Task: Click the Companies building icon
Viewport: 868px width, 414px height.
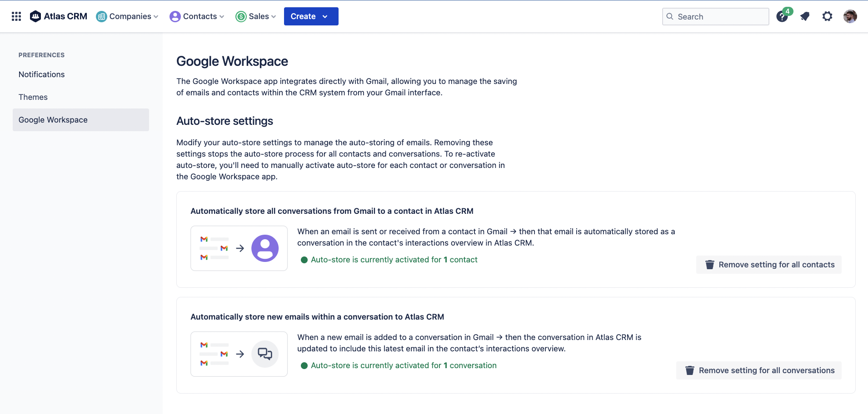Action: coord(102,17)
